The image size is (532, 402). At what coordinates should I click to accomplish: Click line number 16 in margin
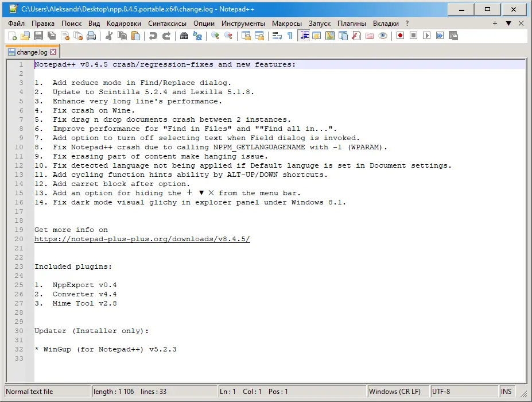[19, 202]
